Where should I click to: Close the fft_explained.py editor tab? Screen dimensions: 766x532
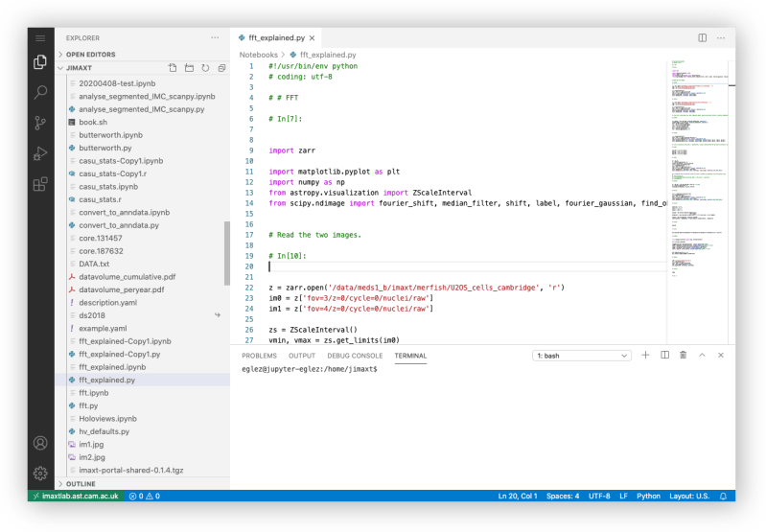pyautogui.click(x=313, y=38)
